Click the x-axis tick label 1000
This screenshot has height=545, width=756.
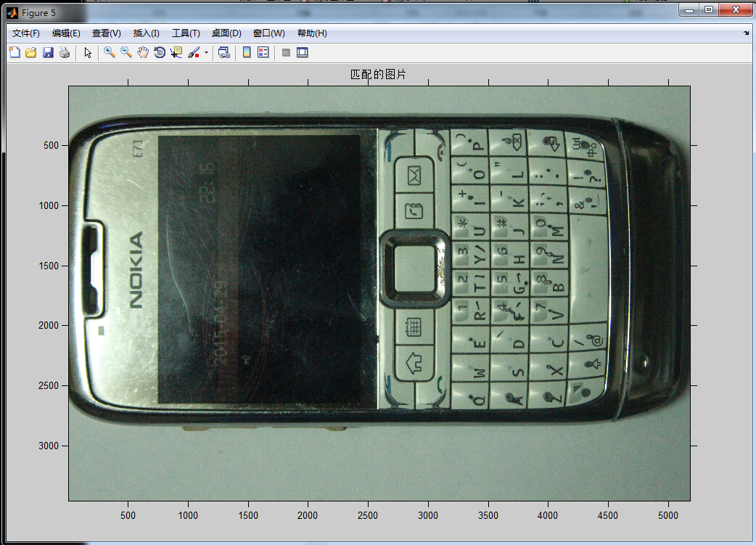[x=188, y=515]
